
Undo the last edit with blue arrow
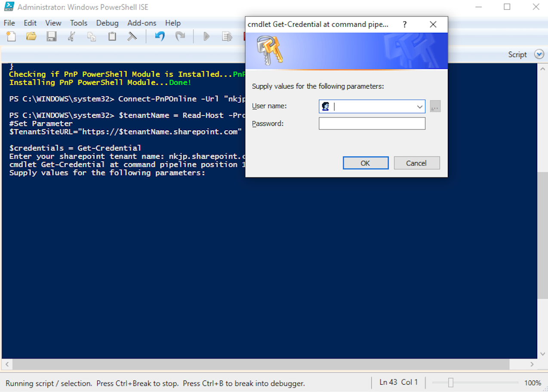160,37
